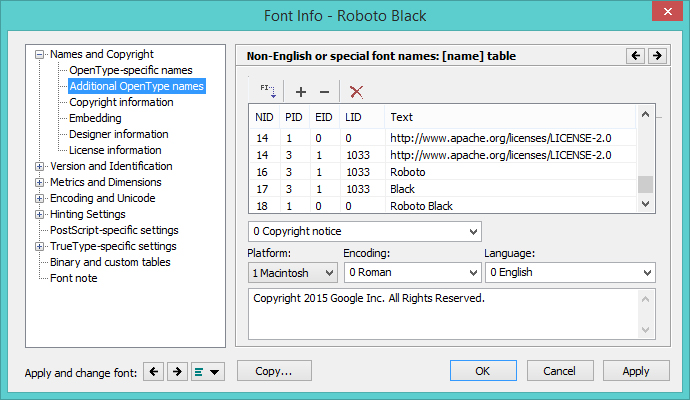Apply and switch to next font arrow
690x400 pixels.
(176, 372)
